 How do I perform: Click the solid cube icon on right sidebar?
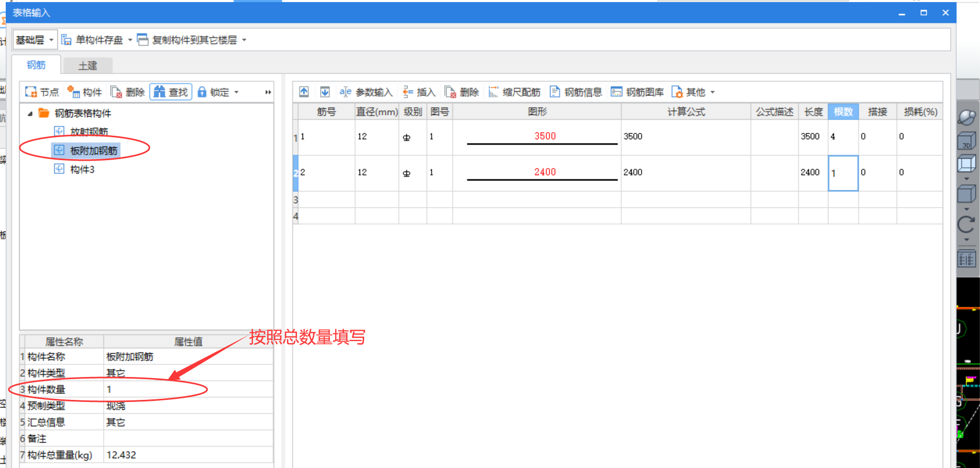tap(966, 195)
